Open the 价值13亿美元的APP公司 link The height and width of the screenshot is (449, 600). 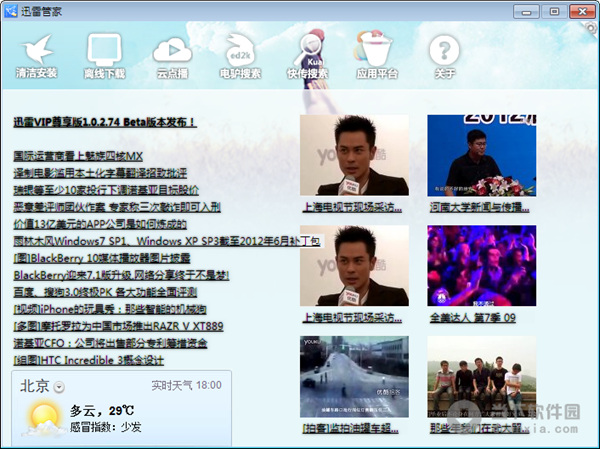coord(100,224)
